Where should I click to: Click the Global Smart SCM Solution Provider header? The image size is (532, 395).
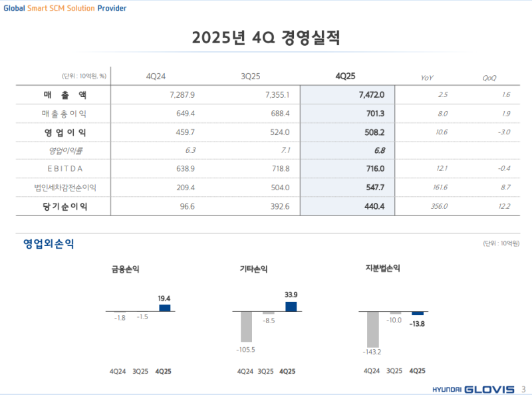65,8
